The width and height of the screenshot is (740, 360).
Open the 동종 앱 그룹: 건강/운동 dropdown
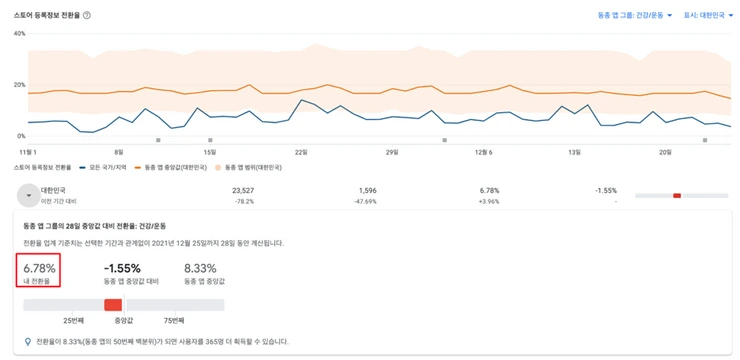tap(634, 15)
